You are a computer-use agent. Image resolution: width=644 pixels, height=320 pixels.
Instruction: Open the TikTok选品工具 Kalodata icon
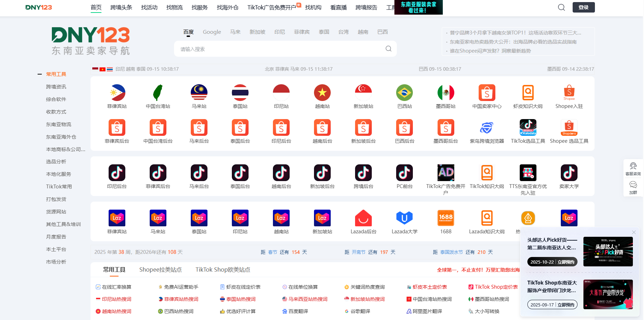click(x=528, y=127)
